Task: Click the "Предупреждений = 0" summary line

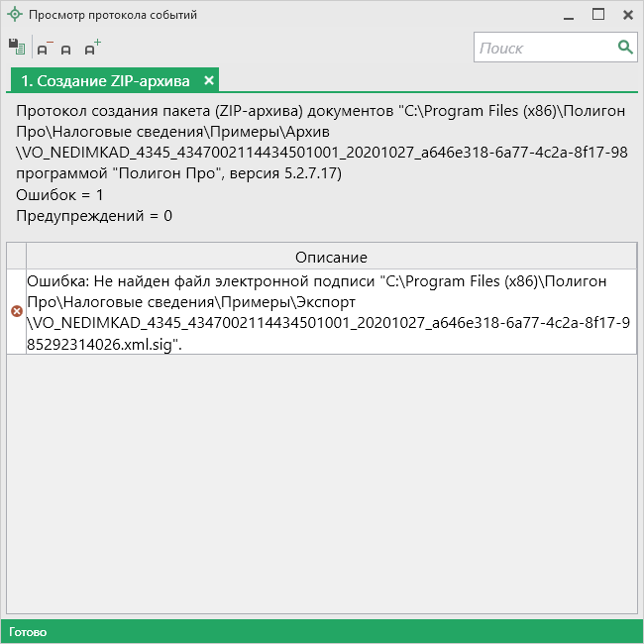Action: (94, 215)
